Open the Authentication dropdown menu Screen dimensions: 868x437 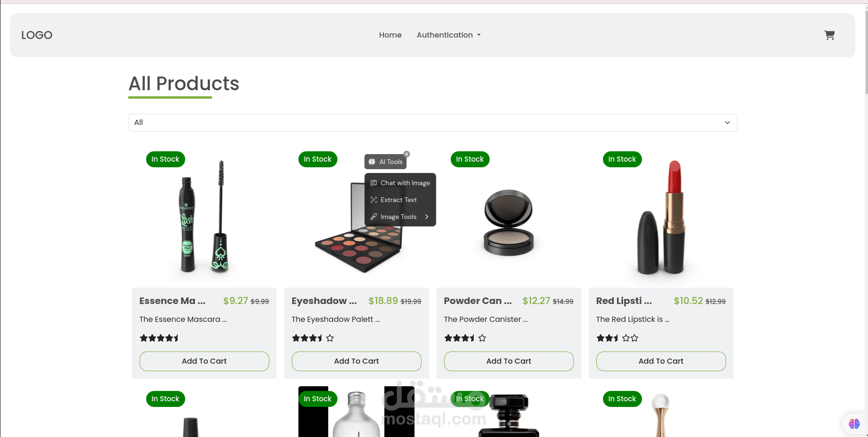pos(448,35)
